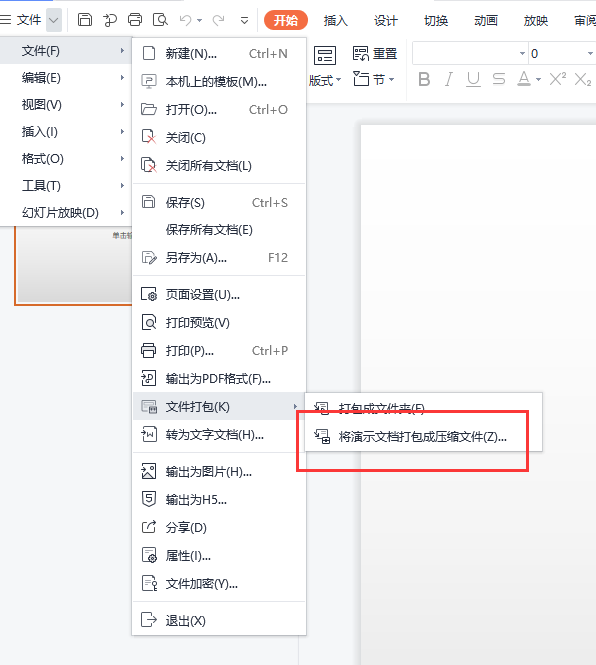Open the 节 section dropdown
The width and height of the screenshot is (596, 665).
pyautogui.click(x=374, y=79)
